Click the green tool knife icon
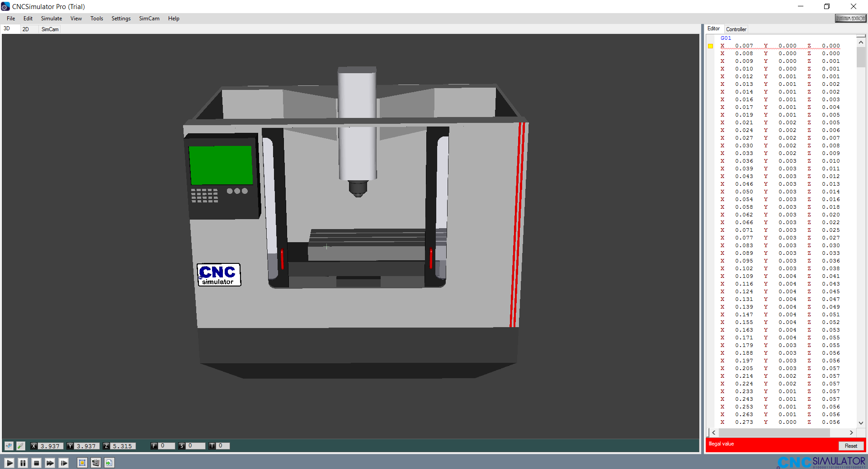The image size is (868, 469). pyautogui.click(x=21, y=446)
